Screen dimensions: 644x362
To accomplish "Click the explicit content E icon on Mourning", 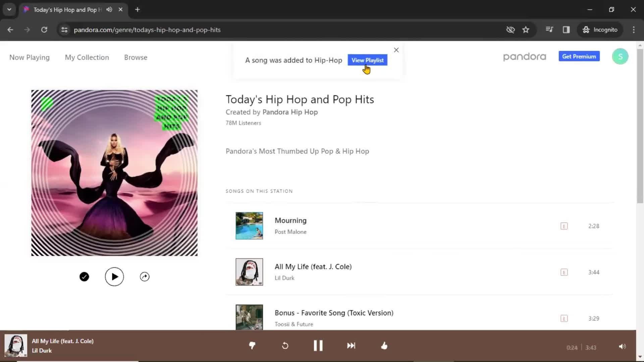I will (564, 226).
